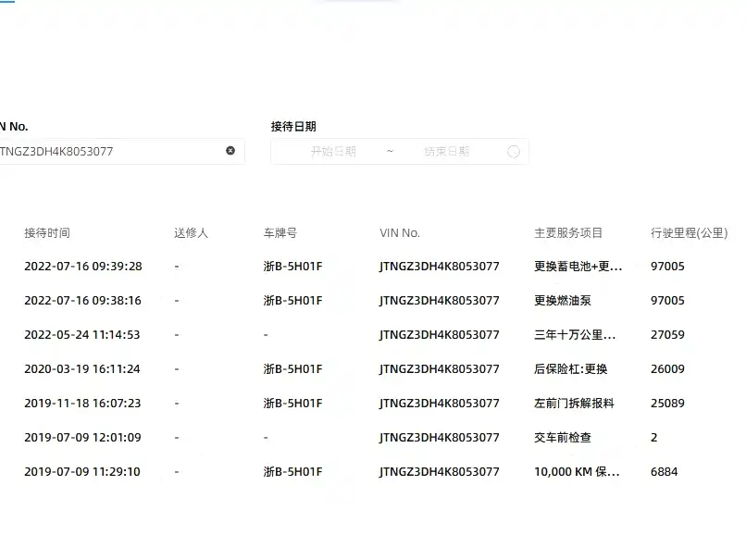
Task: Select the 交车前检查 service row
Action: point(562,438)
